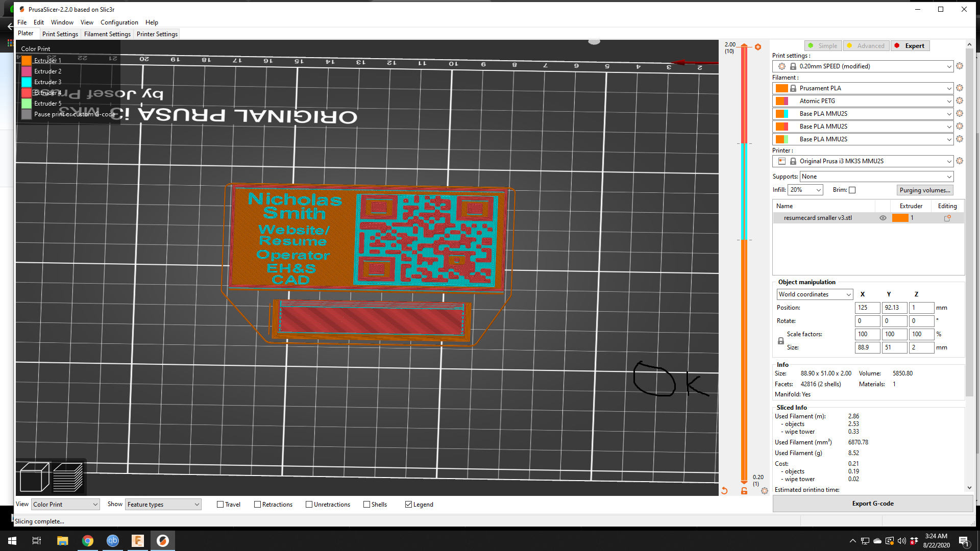Image resolution: width=980 pixels, height=551 pixels.
Task: Click the orange Extruder color swatch for resumecard
Action: click(x=900, y=217)
